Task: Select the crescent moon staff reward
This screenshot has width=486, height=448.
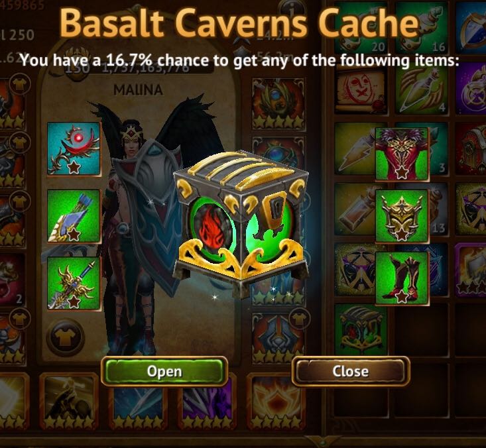Action: pyautogui.click(x=74, y=149)
